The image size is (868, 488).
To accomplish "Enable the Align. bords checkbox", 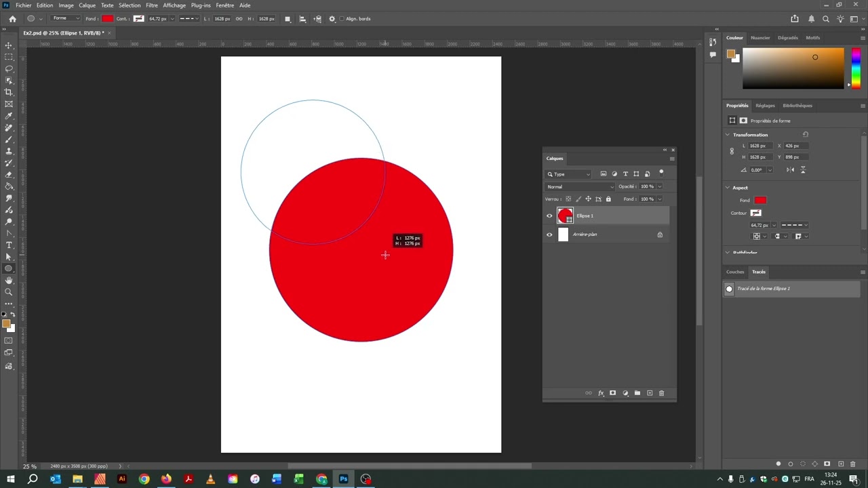I will (341, 19).
